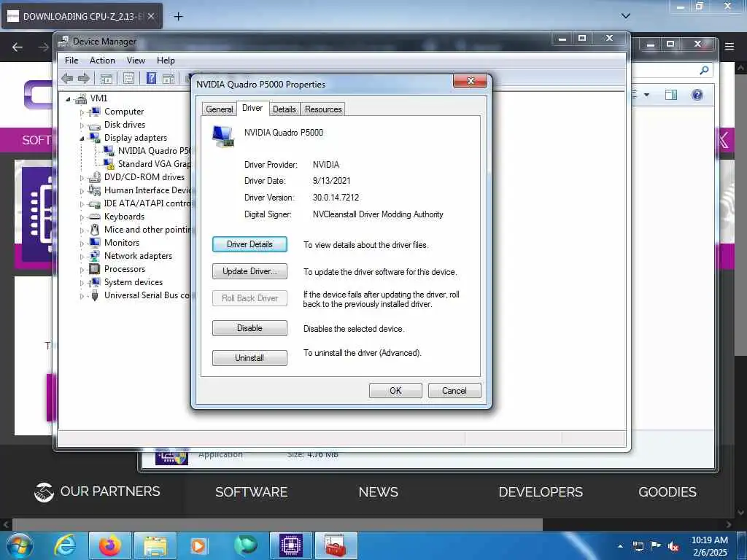Click the browser horizontal scrollbar thumb
The width and height of the screenshot is (747, 560).
tap(277, 525)
